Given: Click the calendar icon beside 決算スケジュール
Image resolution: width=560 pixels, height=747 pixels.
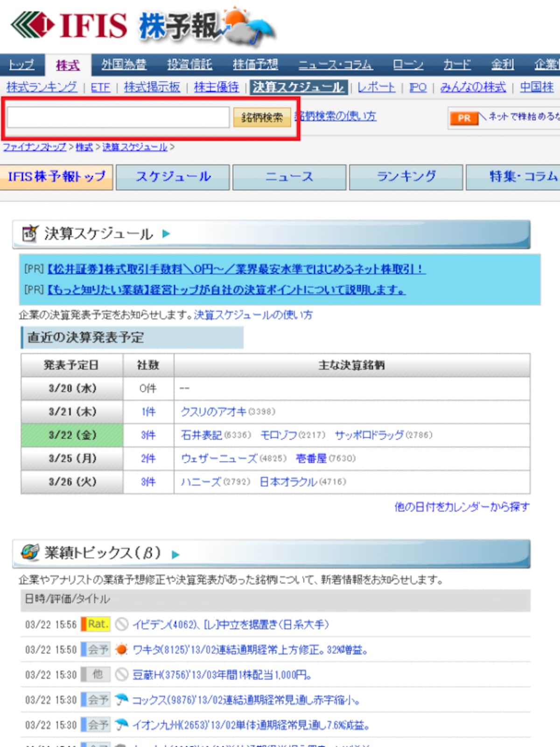Looking at the screenshot, I should (30, 233).
